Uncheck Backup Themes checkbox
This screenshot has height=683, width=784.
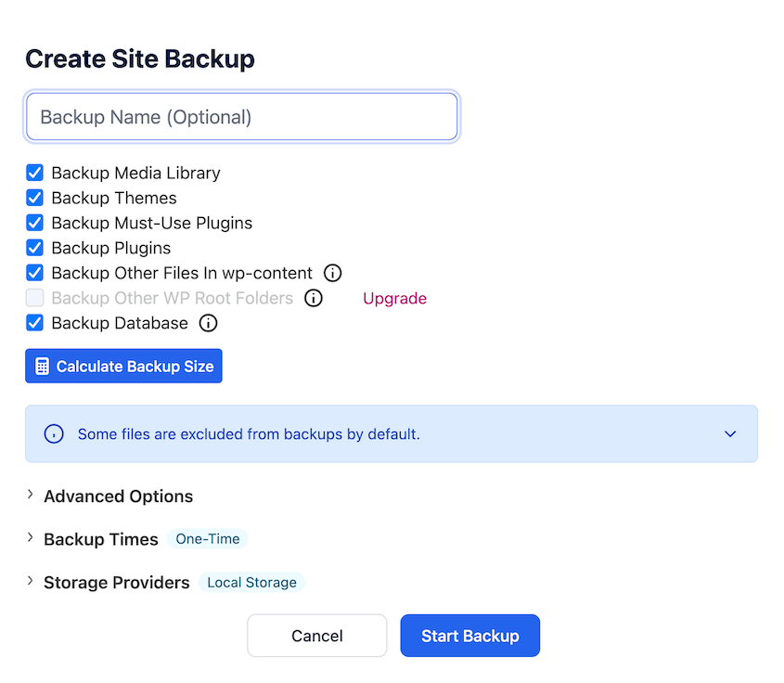34,198
